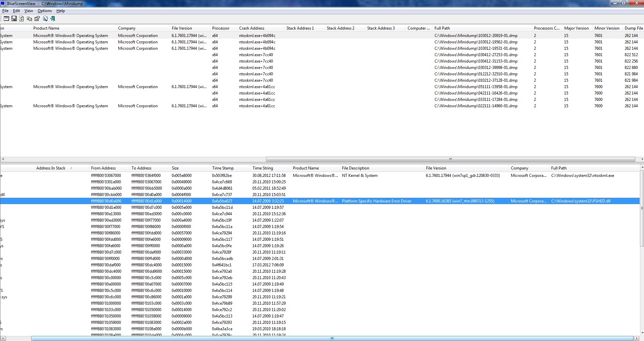644x341 pixels.
Task: Sort upper pane by Company column header
Action: point(143,28)
